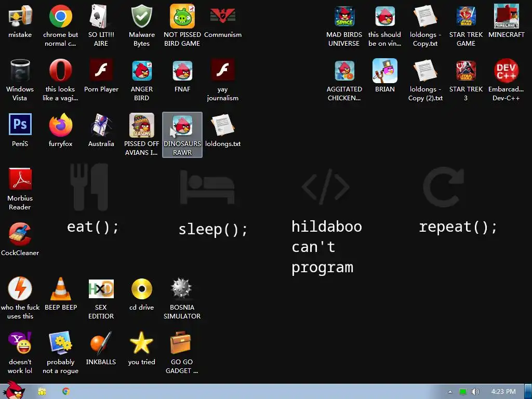Open the 'ANGER BIRD' icon
532x399 pixels.
pos(141,71)
